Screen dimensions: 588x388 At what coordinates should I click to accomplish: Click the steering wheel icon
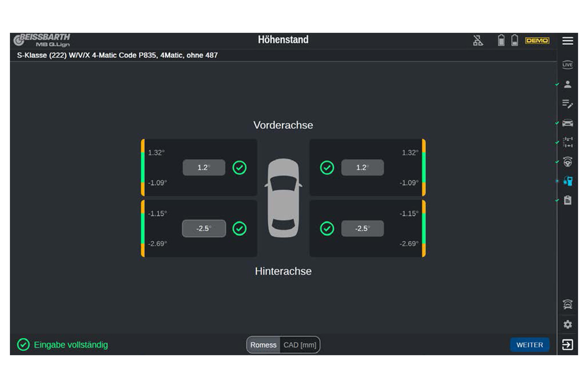tap(567, 162)
